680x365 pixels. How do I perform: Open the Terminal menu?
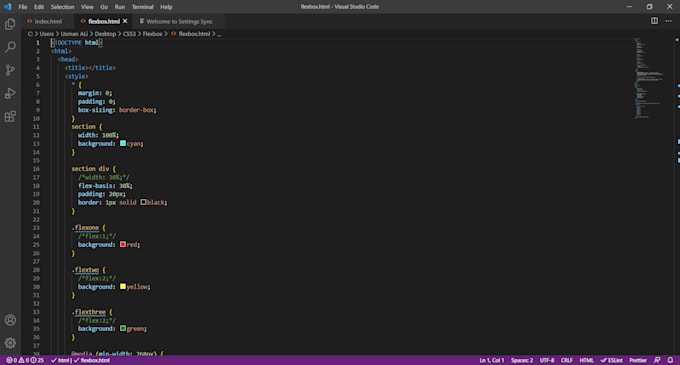(x=143, y=7)
